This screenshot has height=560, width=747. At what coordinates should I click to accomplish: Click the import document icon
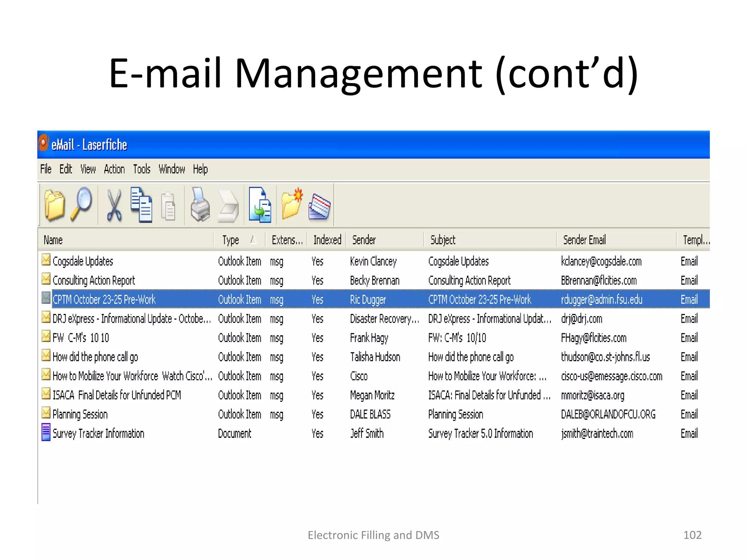coord(260,205)
